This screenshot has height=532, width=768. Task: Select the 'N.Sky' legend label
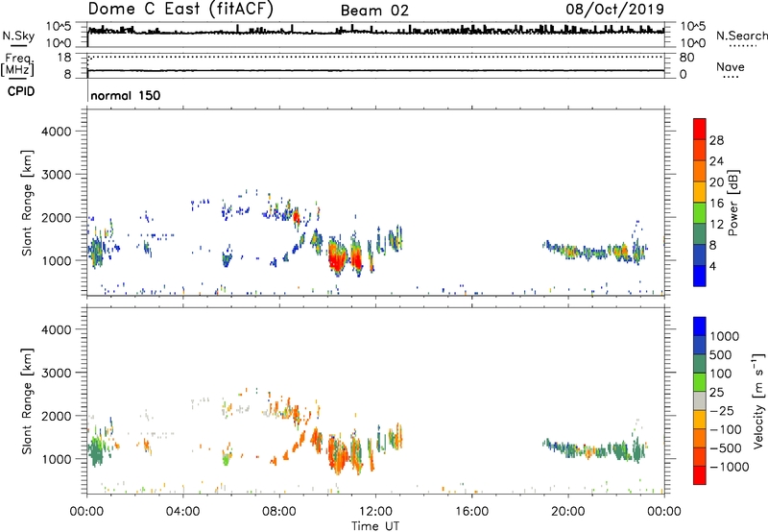[18, 36]
